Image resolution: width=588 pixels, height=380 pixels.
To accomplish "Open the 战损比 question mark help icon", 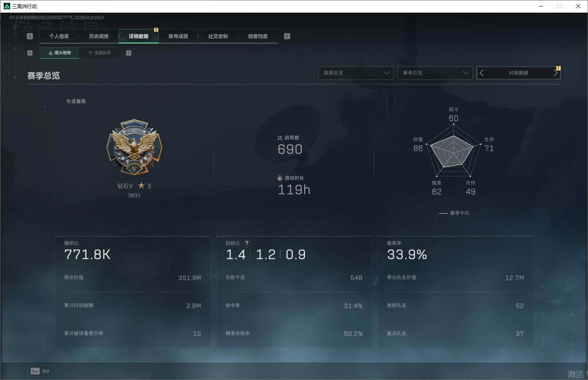I will [247, 243].
